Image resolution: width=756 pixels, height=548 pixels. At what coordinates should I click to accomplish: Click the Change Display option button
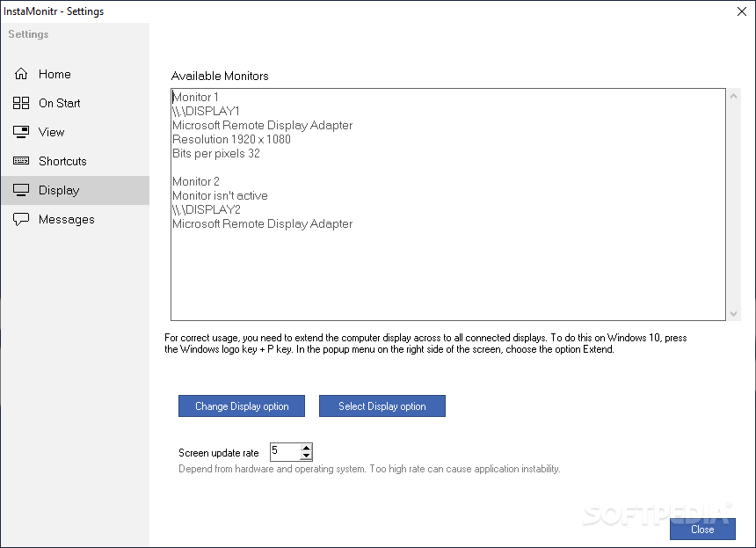click(242, 406)
